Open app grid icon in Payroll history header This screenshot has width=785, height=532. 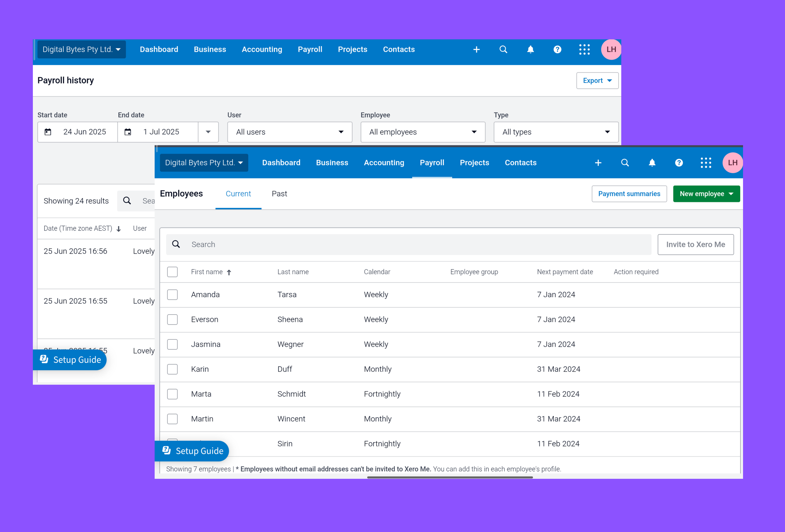584,50
